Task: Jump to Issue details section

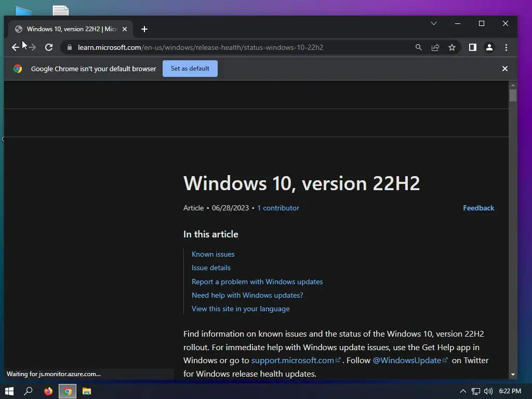Action: (x=211, y=268)
